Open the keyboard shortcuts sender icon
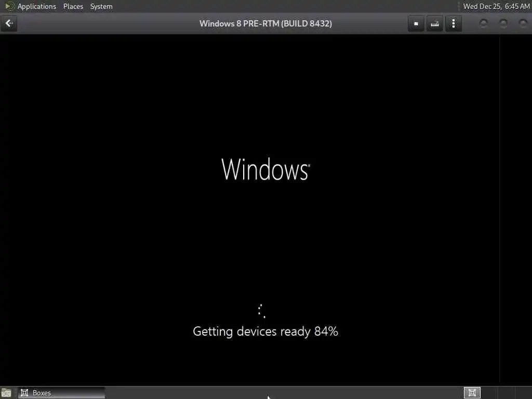This screenshot has width=532, height=399. [435, 24]
